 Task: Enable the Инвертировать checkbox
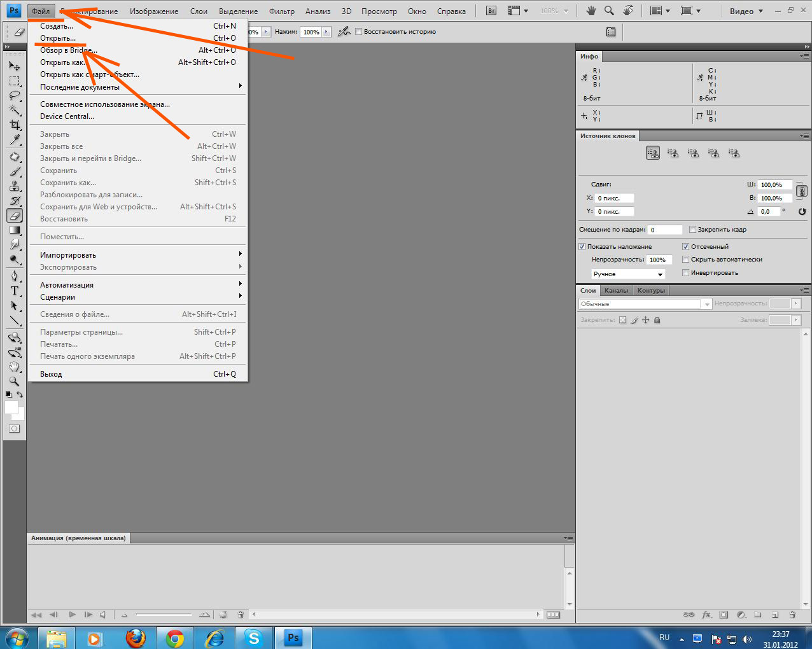point(686,273)
